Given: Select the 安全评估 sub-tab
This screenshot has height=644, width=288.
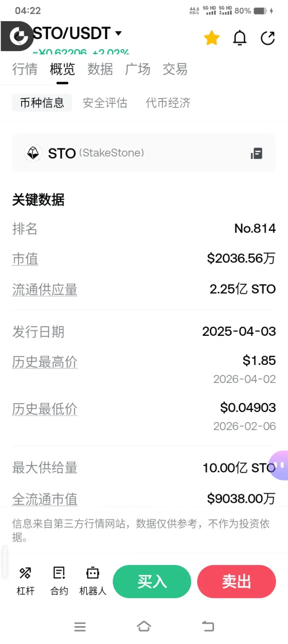Looking at the screenshot, I should [x=105, y=103].
